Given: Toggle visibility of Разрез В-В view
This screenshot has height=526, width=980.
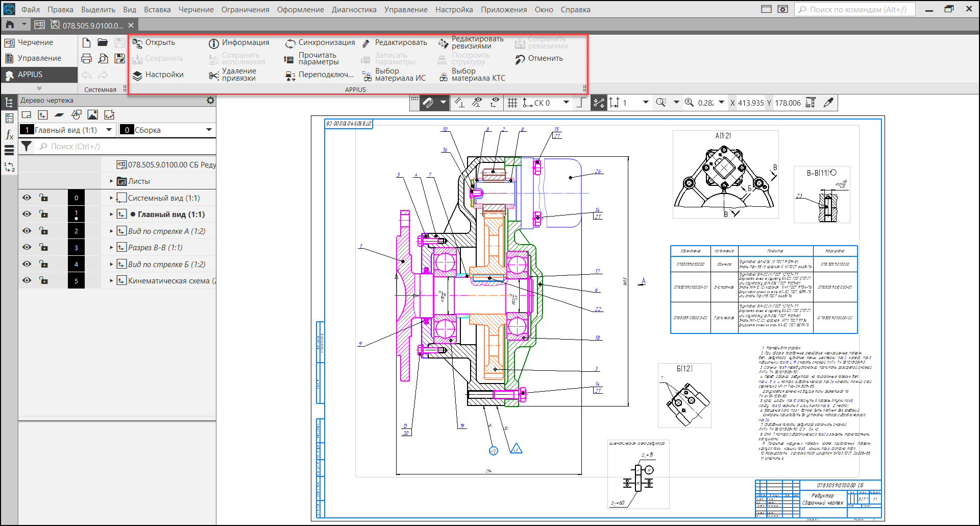Looking at the screenshot, I should 27,247.
